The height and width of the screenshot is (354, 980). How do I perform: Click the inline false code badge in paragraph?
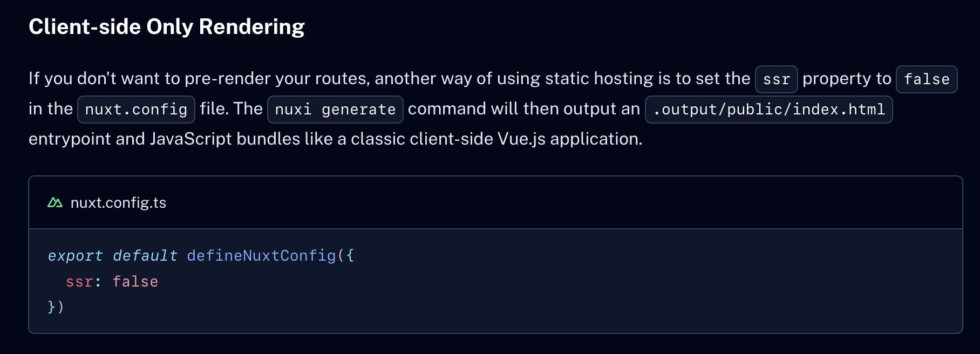[927, 79]
